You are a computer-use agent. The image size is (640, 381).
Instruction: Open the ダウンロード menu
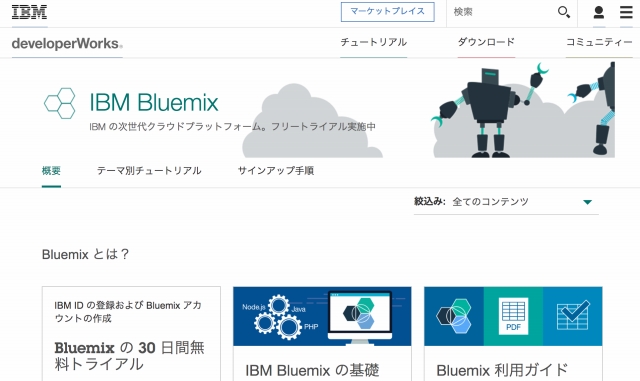point(486,42)
